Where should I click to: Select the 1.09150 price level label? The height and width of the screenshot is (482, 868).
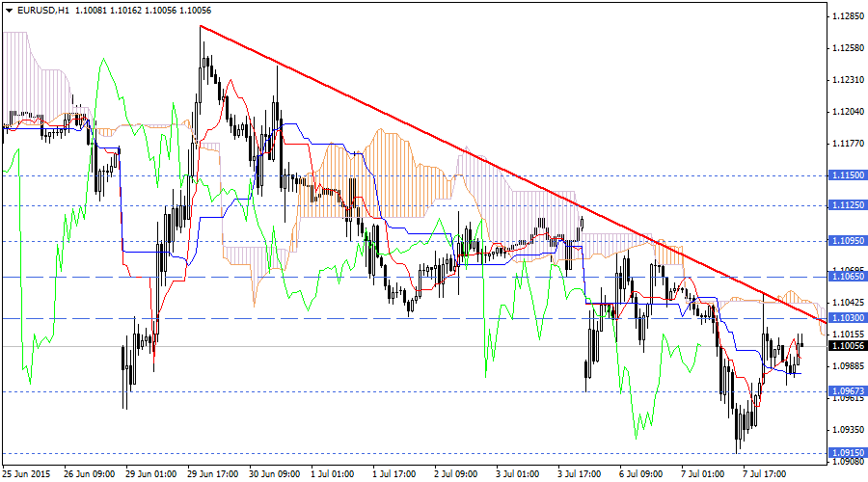[848, 453]
